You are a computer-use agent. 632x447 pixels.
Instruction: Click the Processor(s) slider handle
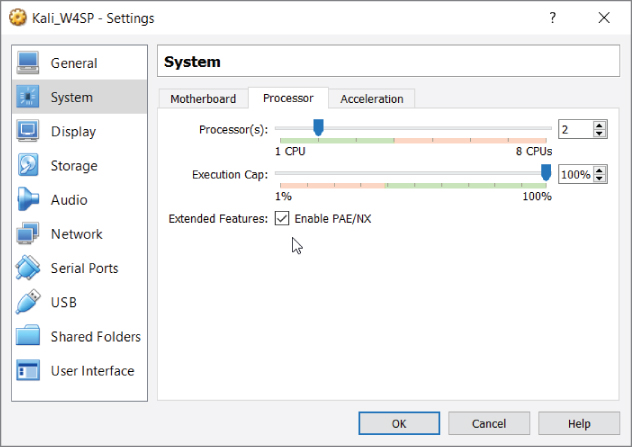[318, 127]
